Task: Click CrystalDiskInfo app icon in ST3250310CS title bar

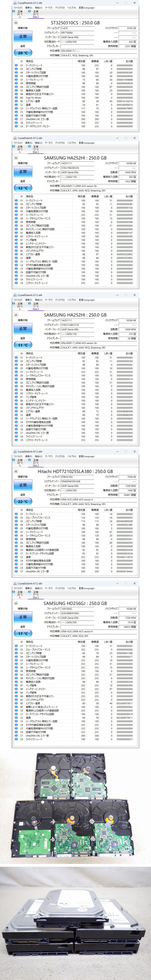Action: (x=15, y=3)
